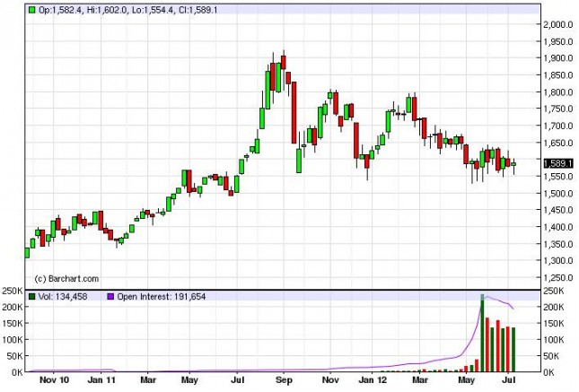Click the 'Jan 12' date axis label
This screenshot has width=579, height=392.
pos(373,380)
